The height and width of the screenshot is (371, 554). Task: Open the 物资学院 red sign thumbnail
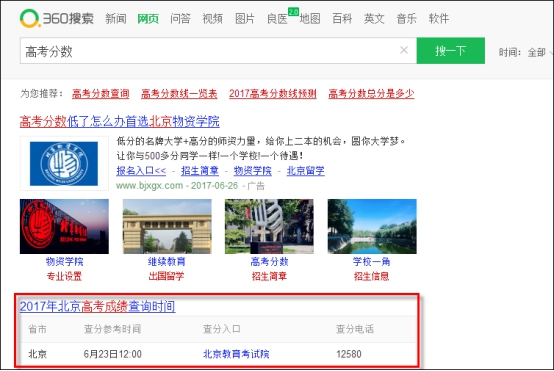[64, 226]
